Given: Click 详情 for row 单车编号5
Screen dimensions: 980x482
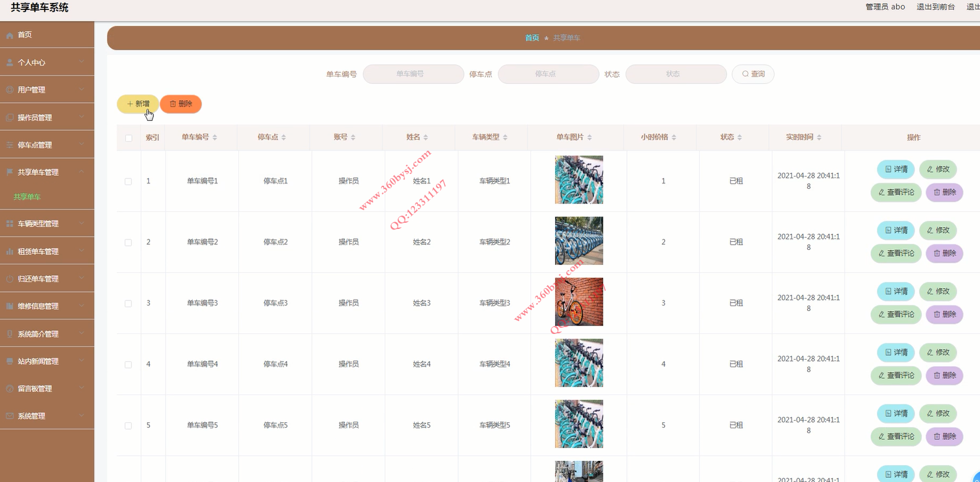Looking at the screenshot, I should (x=896, y=413).
